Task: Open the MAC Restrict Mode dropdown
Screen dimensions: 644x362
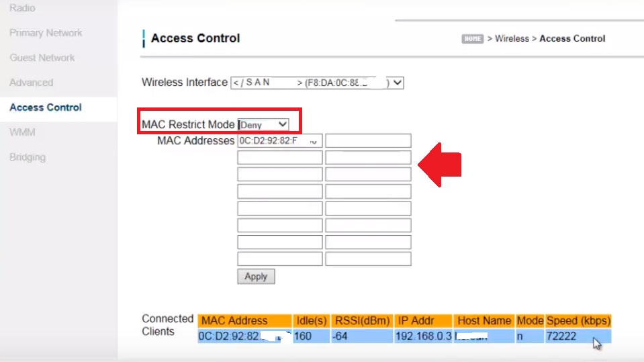Action: (x=263, y=124)
